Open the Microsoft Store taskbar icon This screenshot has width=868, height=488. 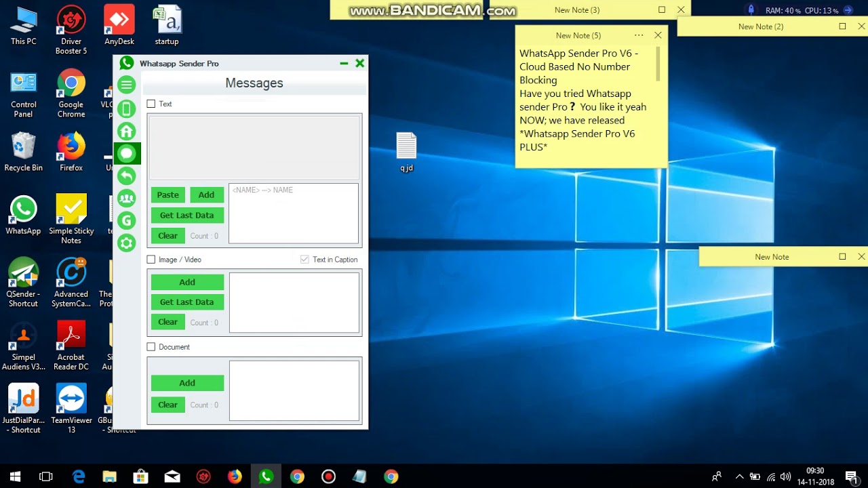tap(141, 476)
